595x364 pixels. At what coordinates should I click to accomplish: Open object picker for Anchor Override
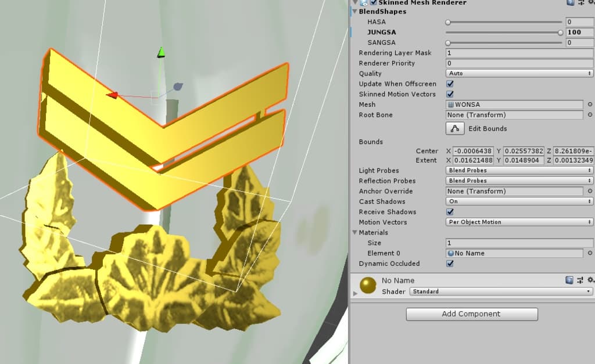590,191
